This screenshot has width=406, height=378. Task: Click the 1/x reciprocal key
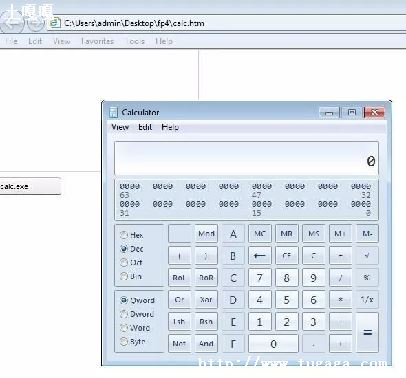coord(367,300)
